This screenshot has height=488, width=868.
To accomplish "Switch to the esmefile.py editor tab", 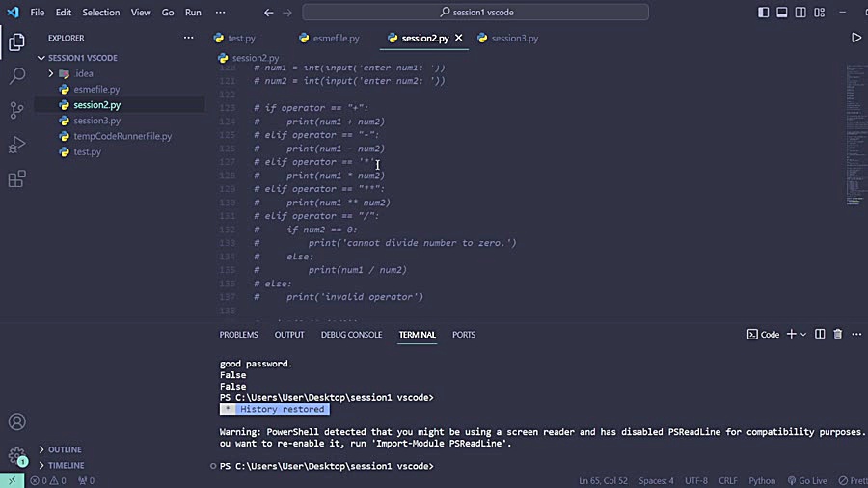I will coord(336,39).
